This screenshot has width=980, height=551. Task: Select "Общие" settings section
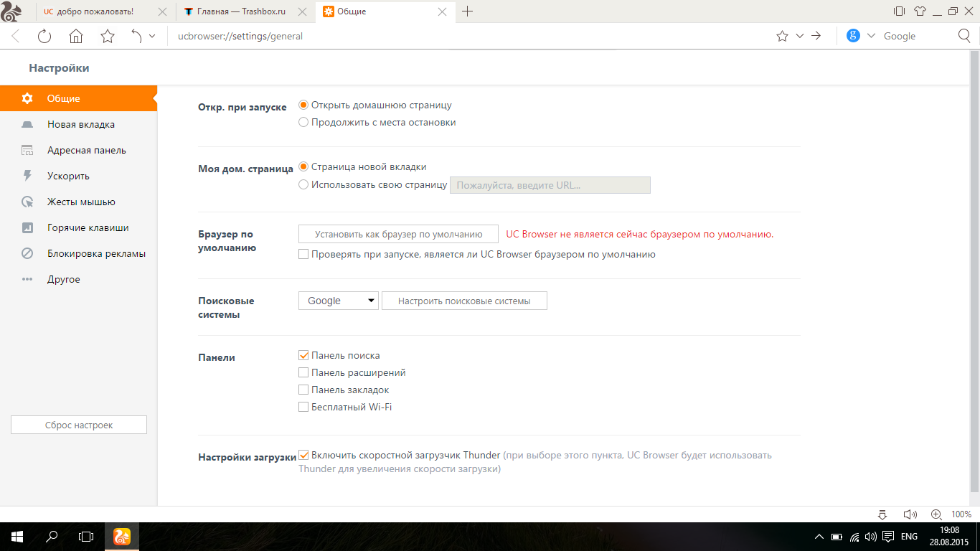[78, 98]
